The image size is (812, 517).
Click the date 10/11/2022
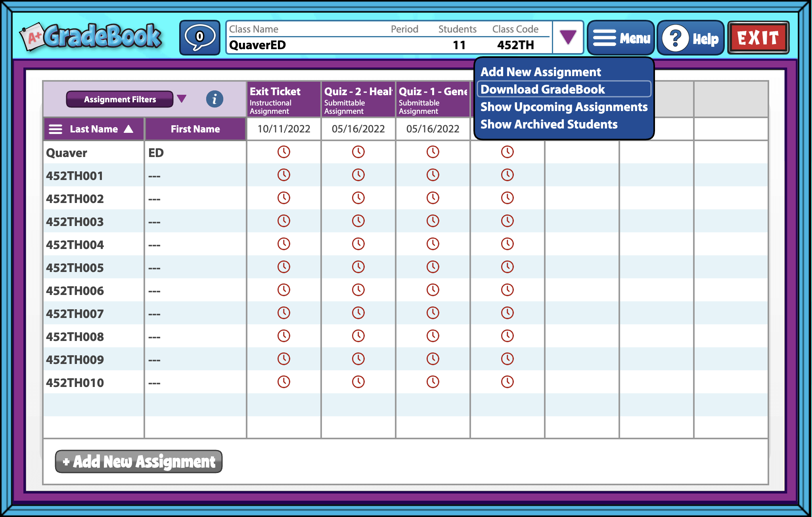pos(284,129)
